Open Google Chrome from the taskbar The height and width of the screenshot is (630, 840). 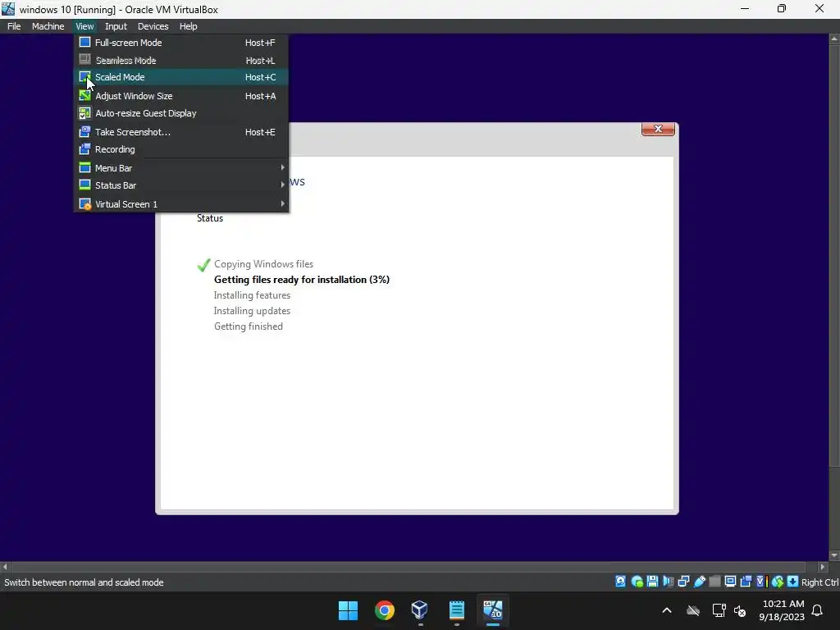(x=385, y=610)
